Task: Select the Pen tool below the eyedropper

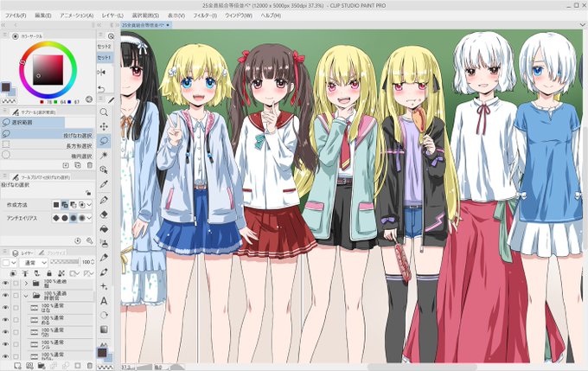Action: tap(104, 199)
